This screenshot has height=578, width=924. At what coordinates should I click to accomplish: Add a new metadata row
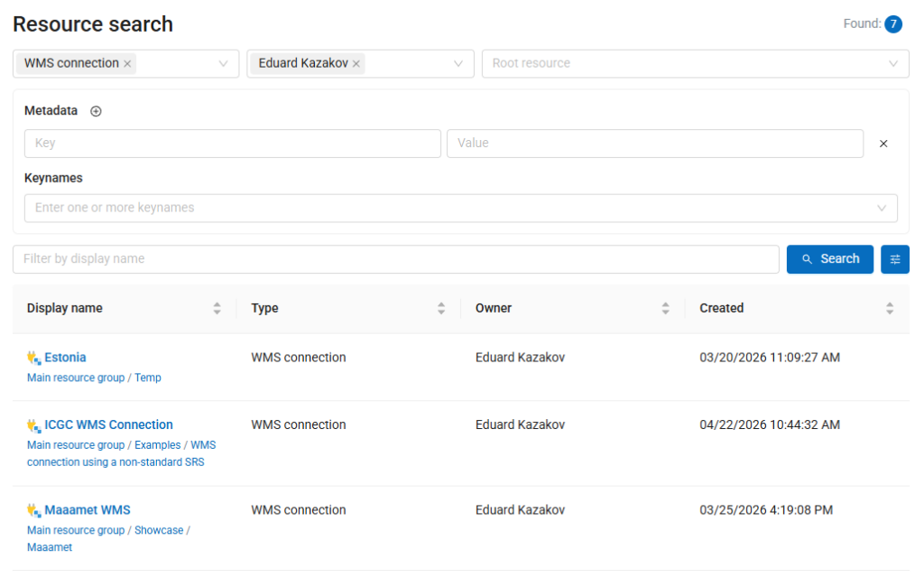point(96,111)
